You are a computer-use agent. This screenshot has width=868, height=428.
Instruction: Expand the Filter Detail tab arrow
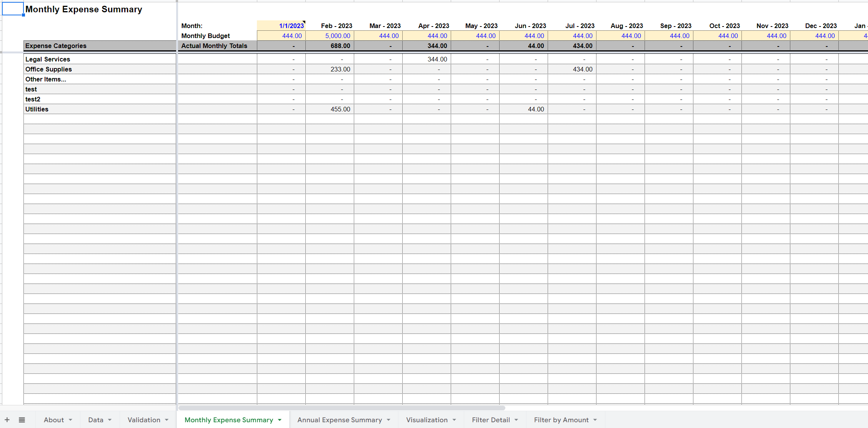coord(516,420)
